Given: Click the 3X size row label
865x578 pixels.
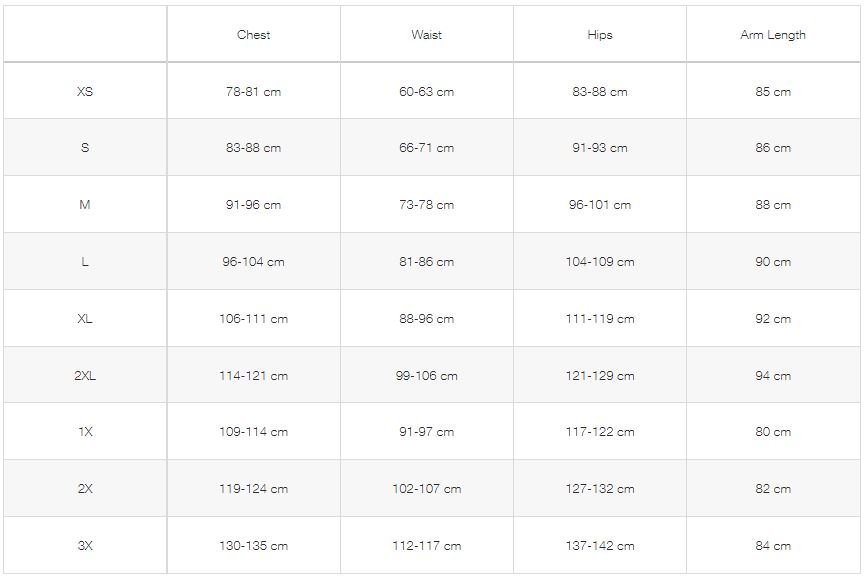Looking at the screenshot, I should (85, 545).
